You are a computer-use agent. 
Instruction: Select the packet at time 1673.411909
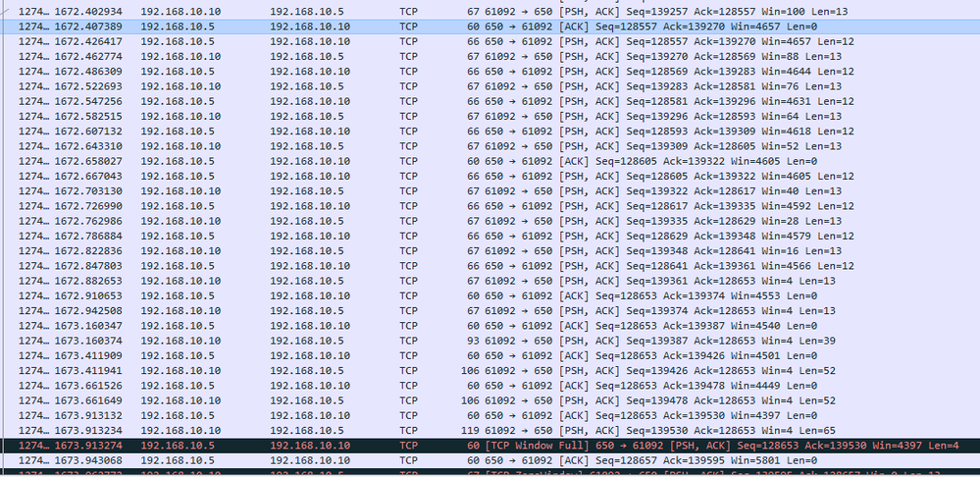point(490,355)
